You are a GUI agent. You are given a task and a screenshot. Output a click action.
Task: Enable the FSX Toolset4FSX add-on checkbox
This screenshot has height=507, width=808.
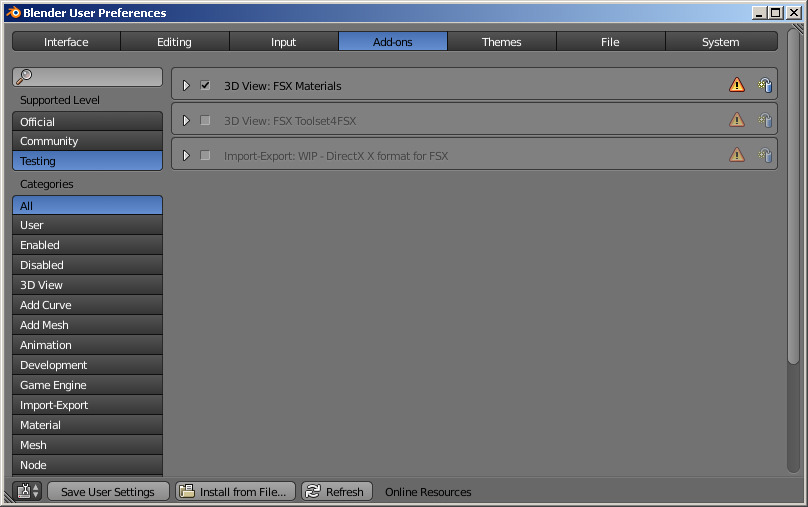click(205, 120)
